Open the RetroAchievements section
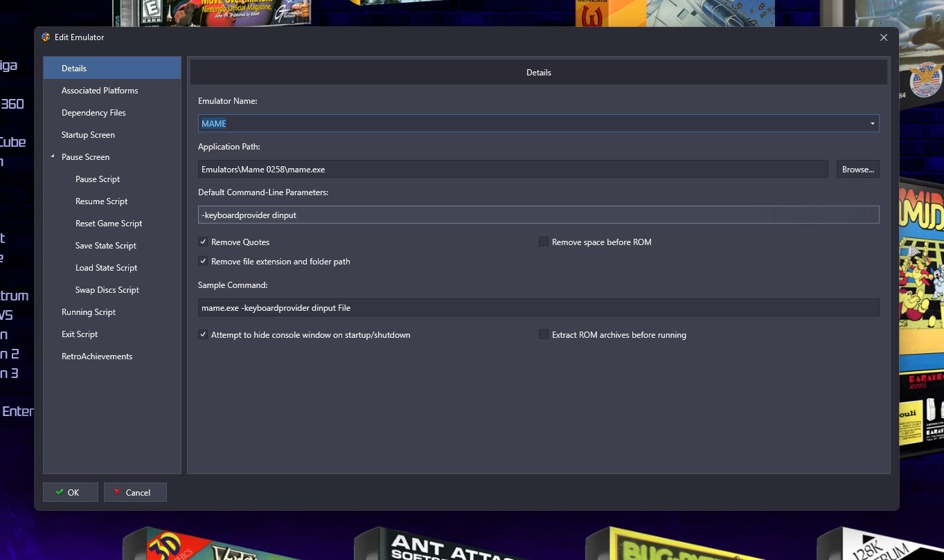This screenshot has height=560, width=944. click(97, 356)
